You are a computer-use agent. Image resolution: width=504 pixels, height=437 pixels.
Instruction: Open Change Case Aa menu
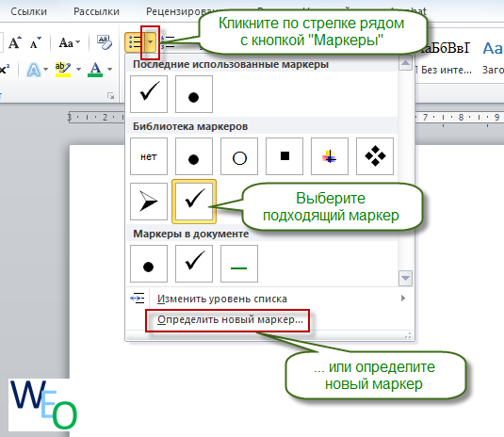click(x=69, y=42)
